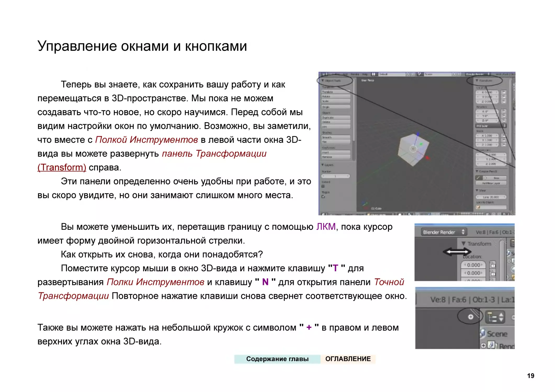The image size is (555, 392).
Task: Click the Rotate button in Object Tools
Action: [x=336, y=96]
